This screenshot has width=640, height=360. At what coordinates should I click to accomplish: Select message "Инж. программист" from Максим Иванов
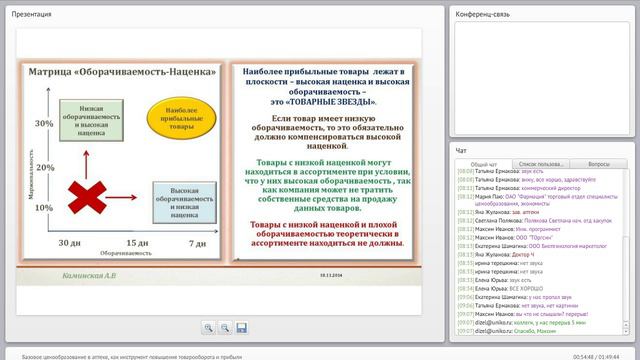coord(538,229)
